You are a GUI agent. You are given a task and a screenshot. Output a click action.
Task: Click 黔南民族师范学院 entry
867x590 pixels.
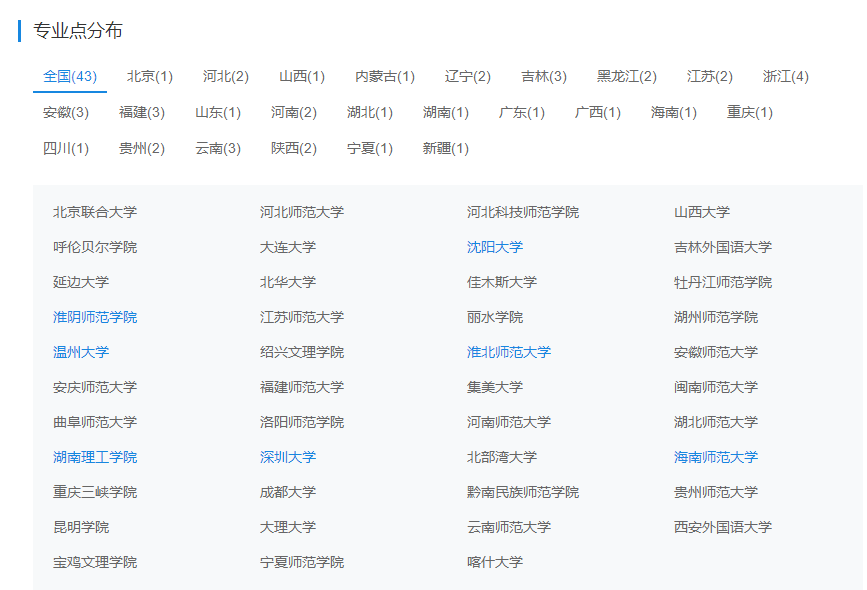[x=523, y=492]
